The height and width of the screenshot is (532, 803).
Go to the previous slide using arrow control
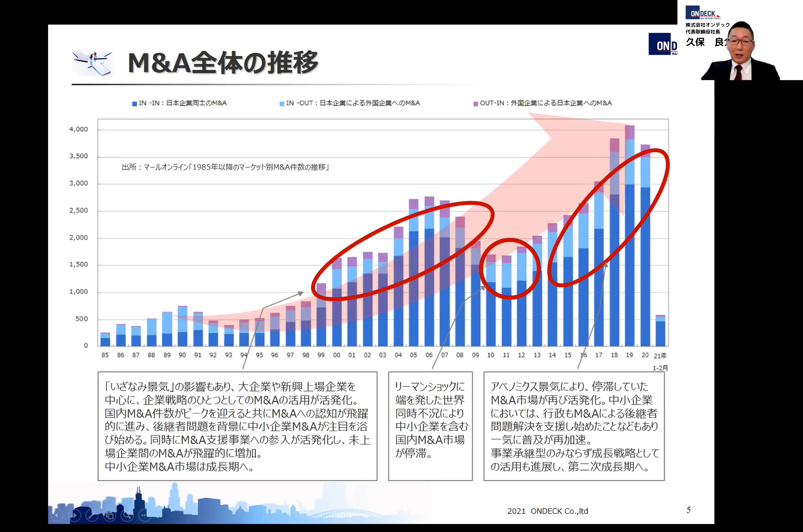pos(57,515)
